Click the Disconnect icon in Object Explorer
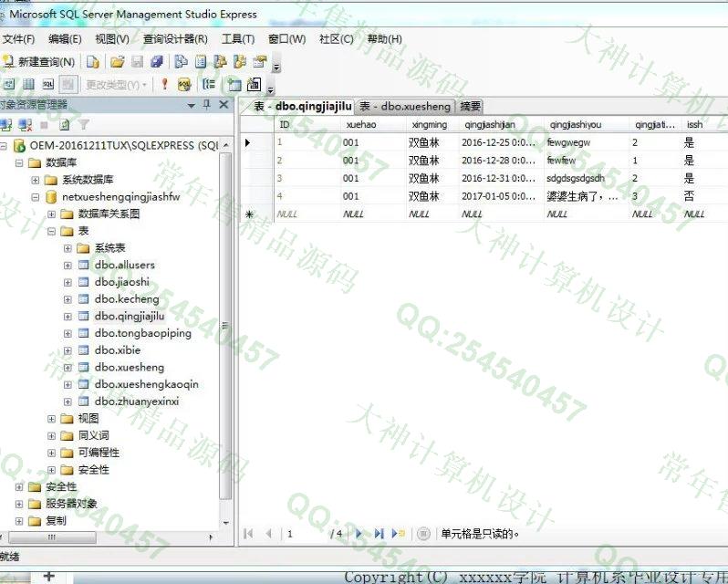 25,124
